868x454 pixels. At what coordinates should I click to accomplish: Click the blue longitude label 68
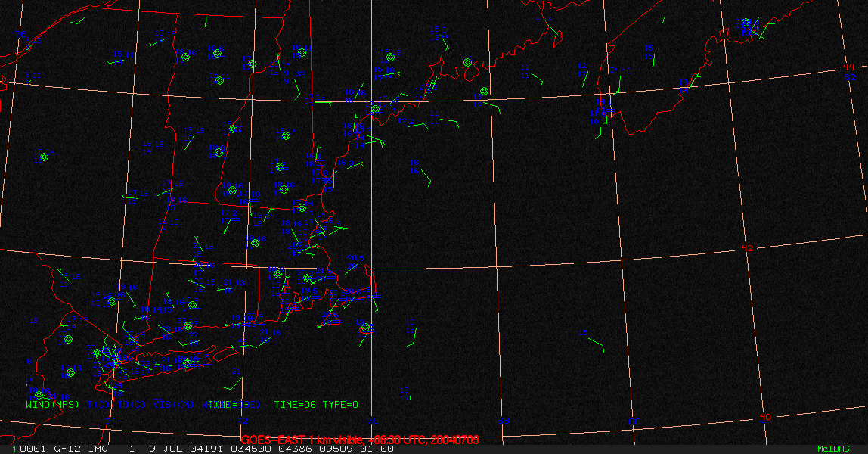[504, 421]
